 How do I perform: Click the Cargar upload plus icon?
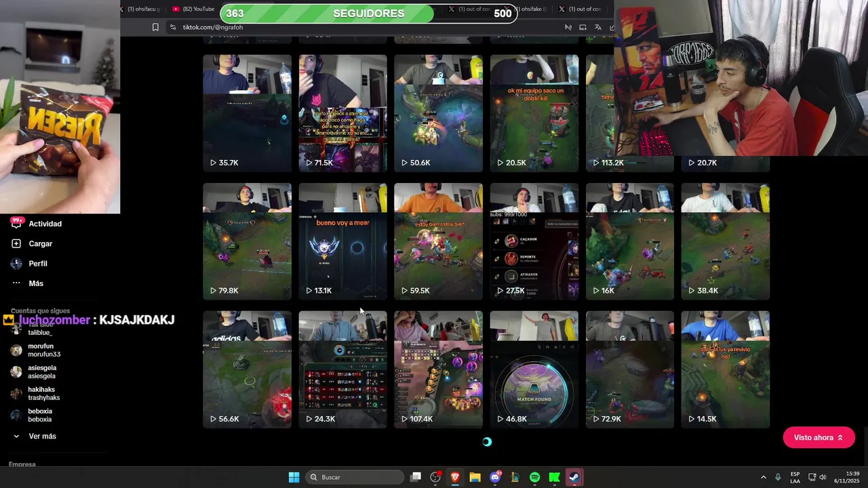tap(16, 243)
